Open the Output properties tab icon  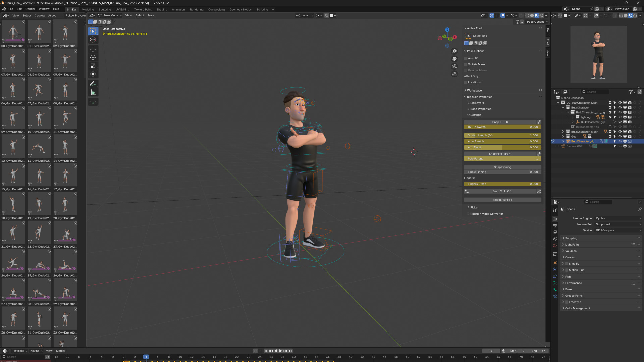pyautogui.click(x=555, y=225)
